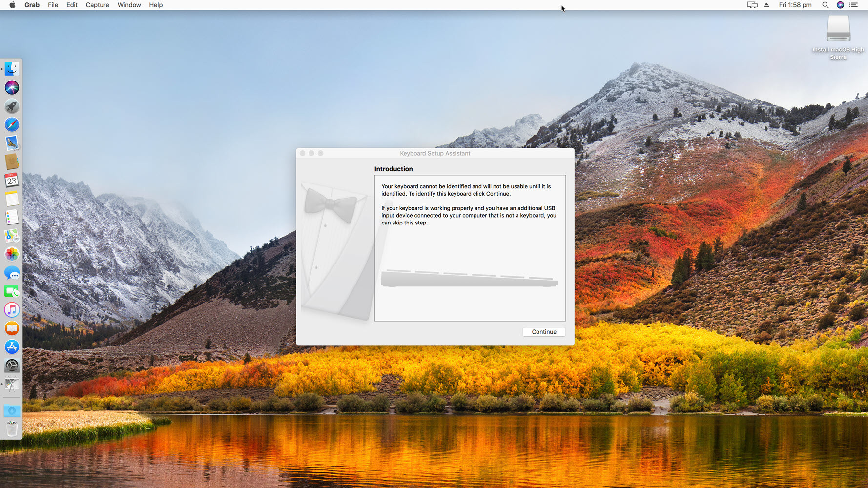The height and width of the screenshot is (488, 868).
Task: Open Spotlight search magnifier
Action: pos(826,5)
